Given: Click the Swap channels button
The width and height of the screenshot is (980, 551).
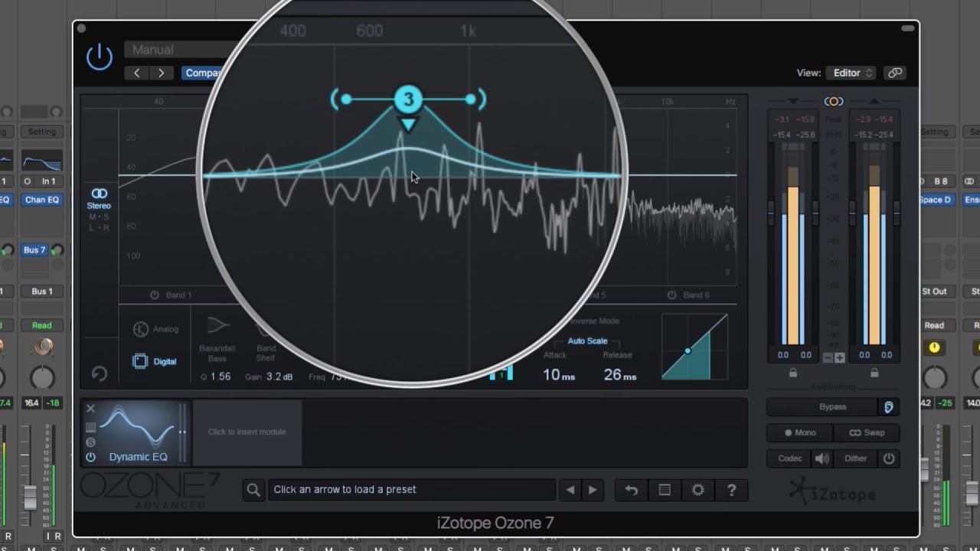Looking at the screenshot, I should [x=867, y=432].
